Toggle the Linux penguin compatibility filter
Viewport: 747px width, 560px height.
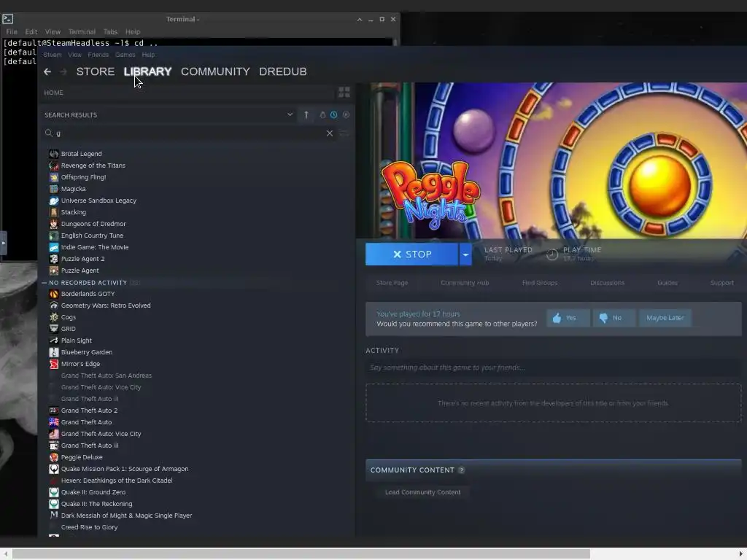click(x=322, y=114)
